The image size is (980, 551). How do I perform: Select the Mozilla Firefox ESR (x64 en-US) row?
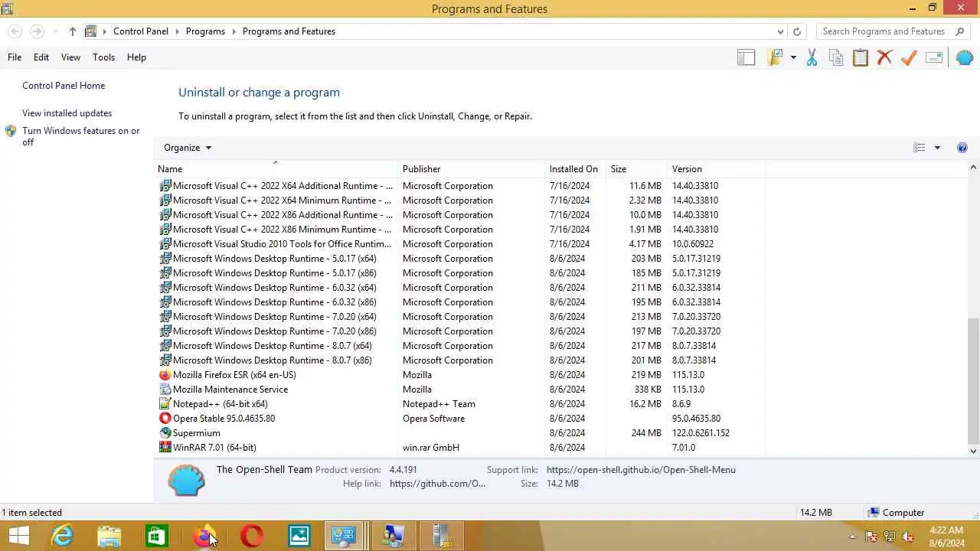point(459,375)
